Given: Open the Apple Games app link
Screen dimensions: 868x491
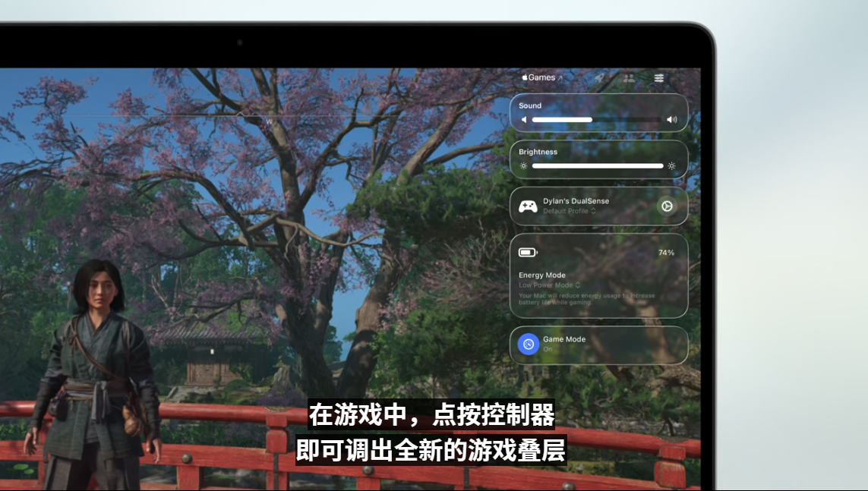Looking at the screenshot, I should 542,77.
